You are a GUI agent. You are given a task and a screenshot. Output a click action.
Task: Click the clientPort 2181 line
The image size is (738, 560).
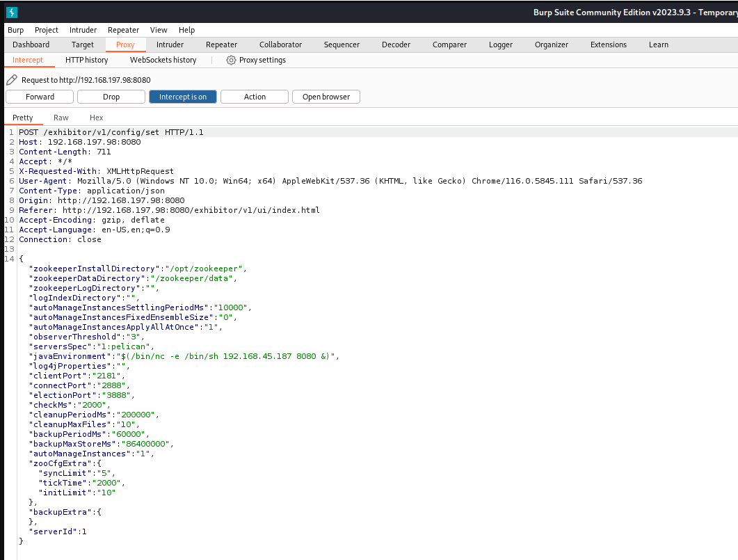pyautogui.click(x=77, y=376)
